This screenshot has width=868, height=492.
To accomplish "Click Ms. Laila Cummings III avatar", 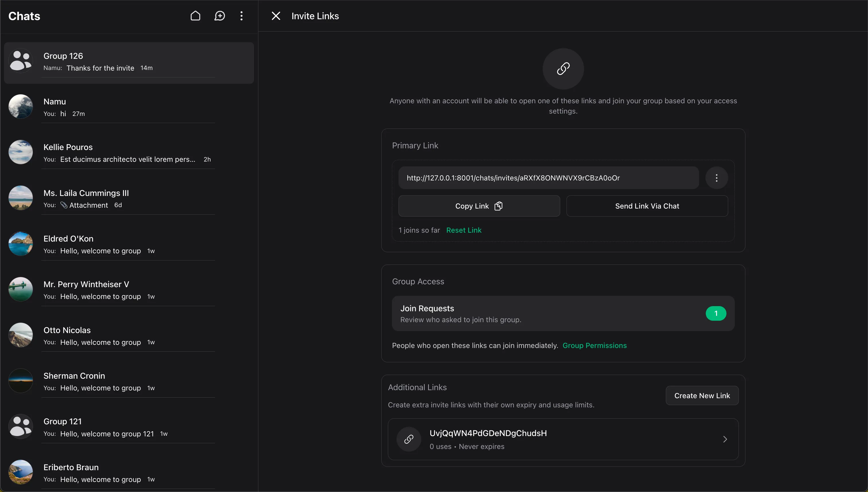I will [x=21, y=198].
